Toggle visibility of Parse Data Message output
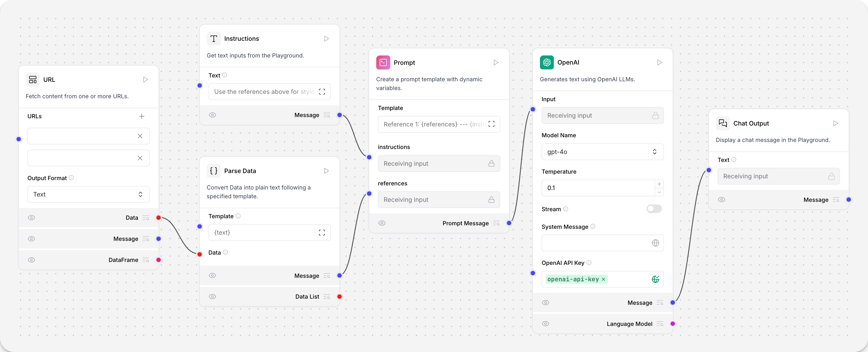Viewport: 868px width, 352px height. point(212,275)
